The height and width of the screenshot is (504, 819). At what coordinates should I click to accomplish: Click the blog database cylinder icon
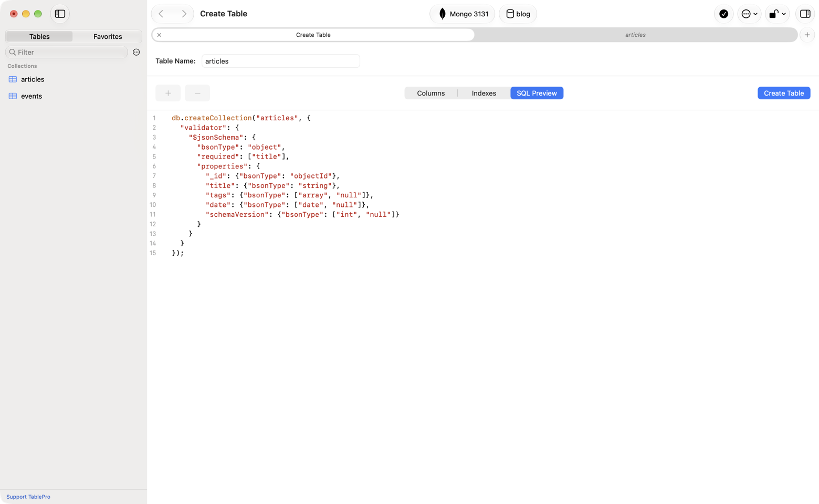[510, 14]
